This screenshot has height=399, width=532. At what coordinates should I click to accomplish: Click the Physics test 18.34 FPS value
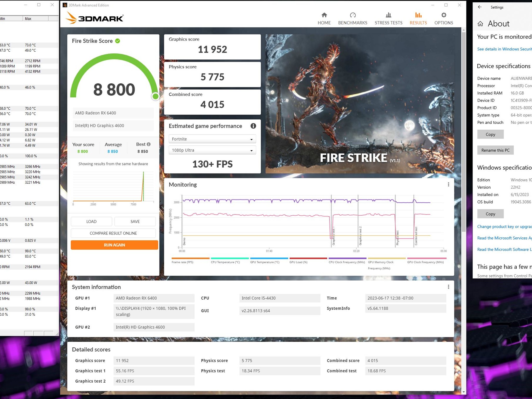click(x=280, y=371)
